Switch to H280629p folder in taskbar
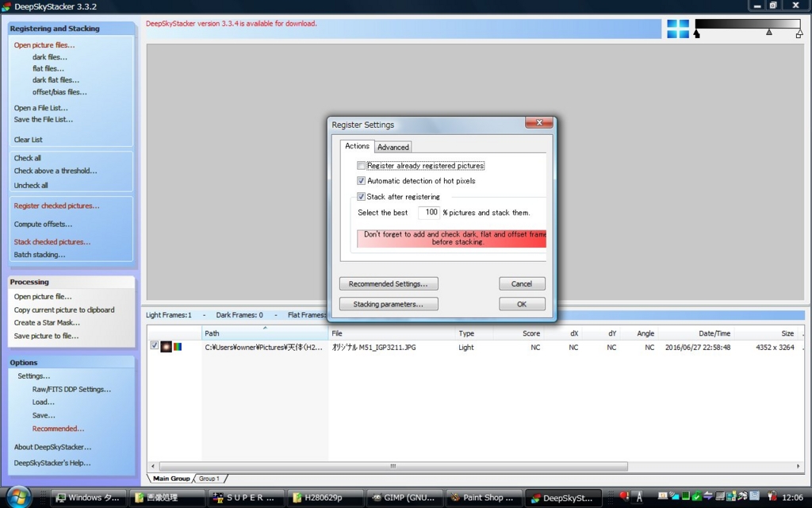 tap(324, 498)
